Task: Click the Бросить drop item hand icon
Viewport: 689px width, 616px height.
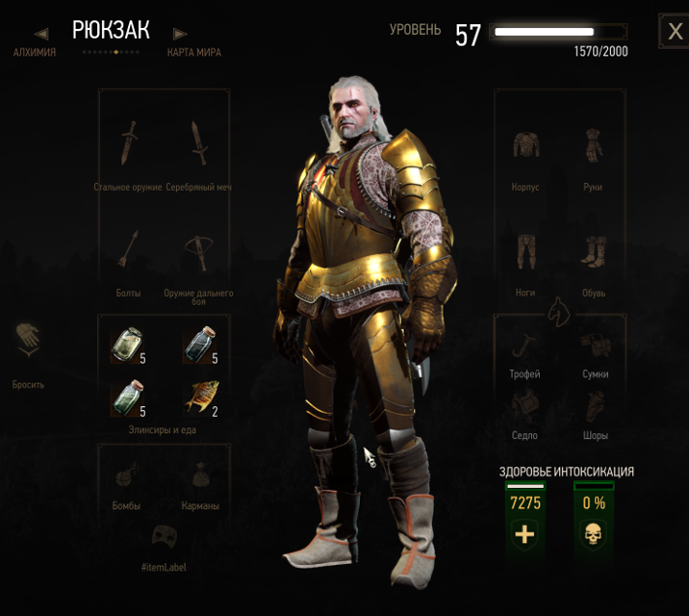Action: [28, 340]
